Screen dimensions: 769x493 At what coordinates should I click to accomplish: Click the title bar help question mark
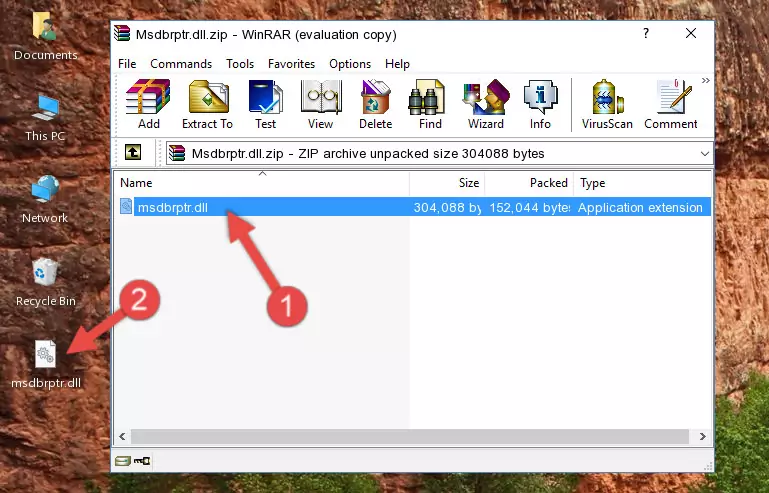(646, 33)
